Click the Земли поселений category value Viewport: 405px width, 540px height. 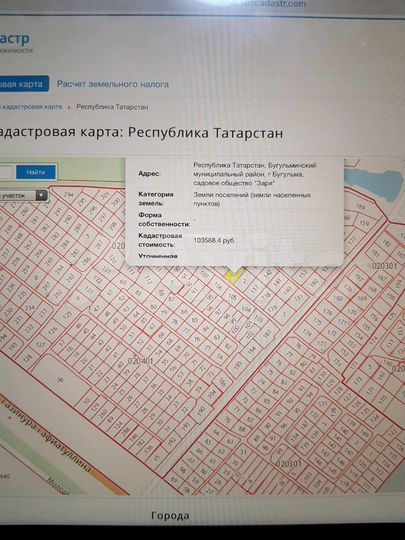[x=252, y=199]
